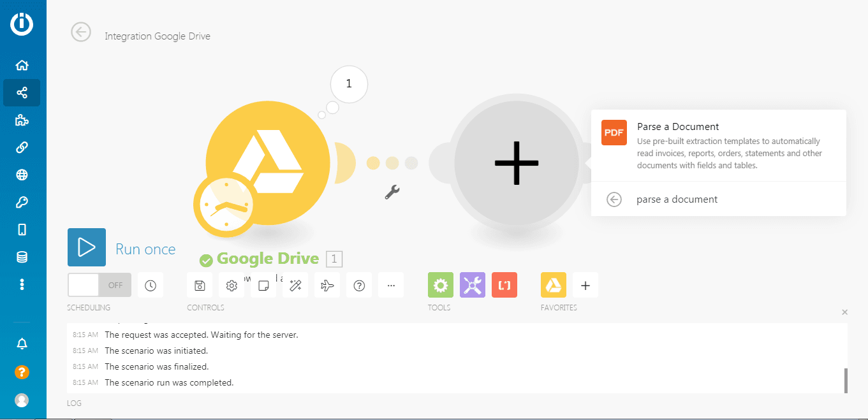Expand More options in left sidebar

tap(22, 284)
